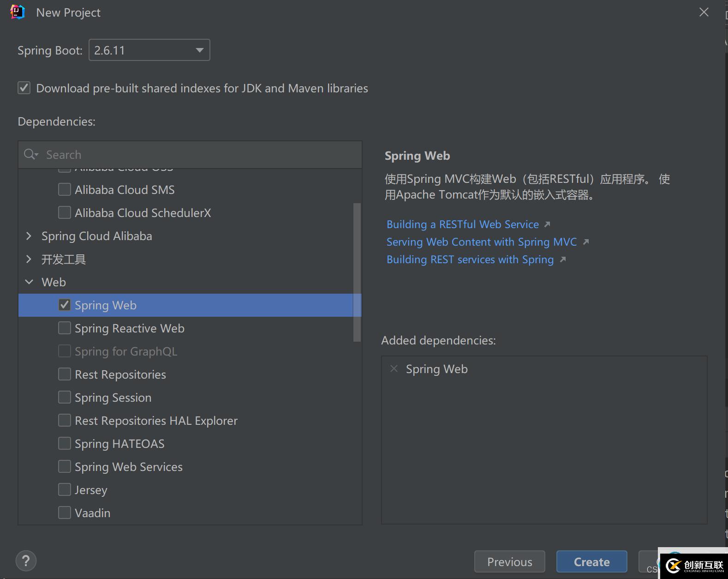Click the search magnifier icon
Screen dimensions: 728x579
(30, 154)
